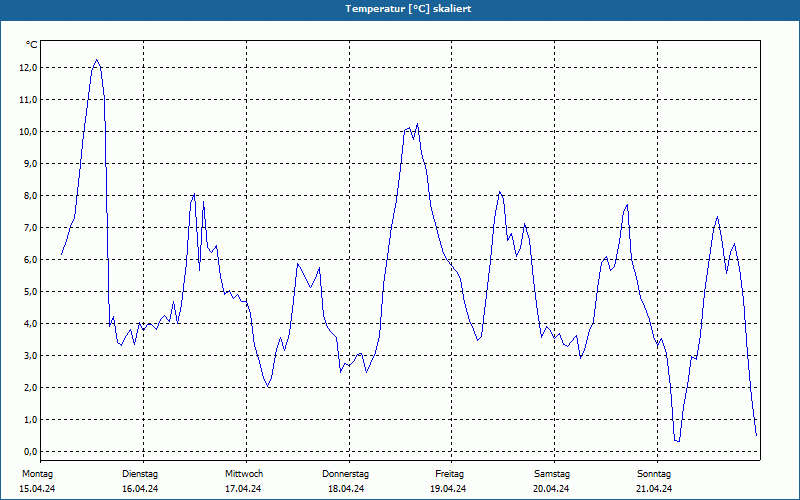
Task: Click the 2,0 y-axis label
Action: coord(29,387)
